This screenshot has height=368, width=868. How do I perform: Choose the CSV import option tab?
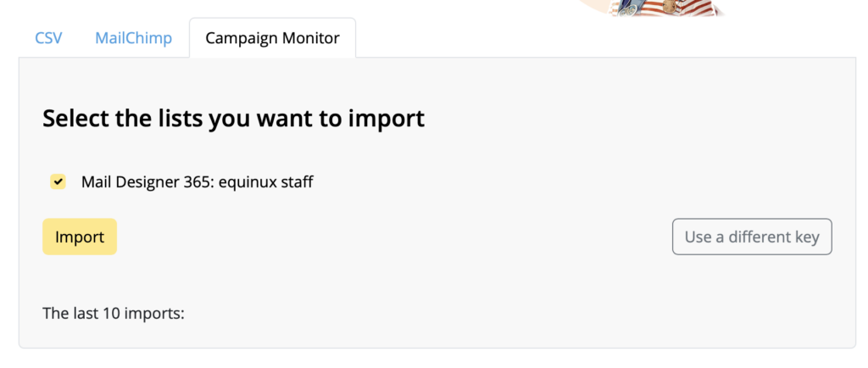[48, 38]
